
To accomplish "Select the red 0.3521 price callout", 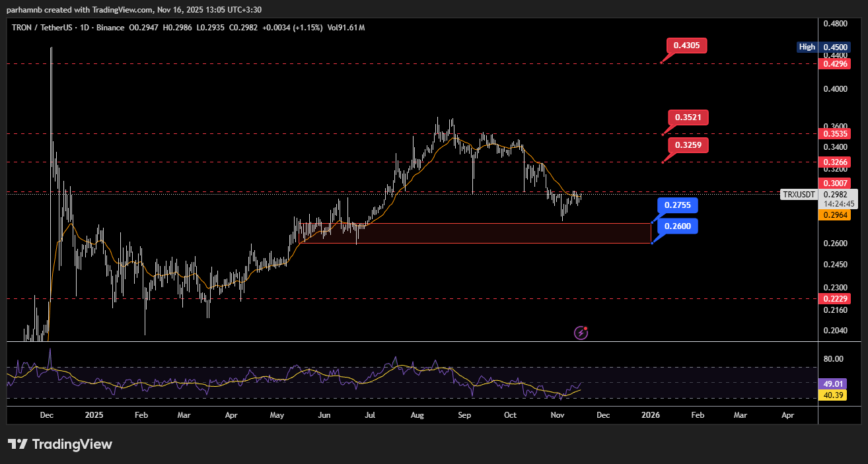I will pyautogui.click(x=688, y=117).
